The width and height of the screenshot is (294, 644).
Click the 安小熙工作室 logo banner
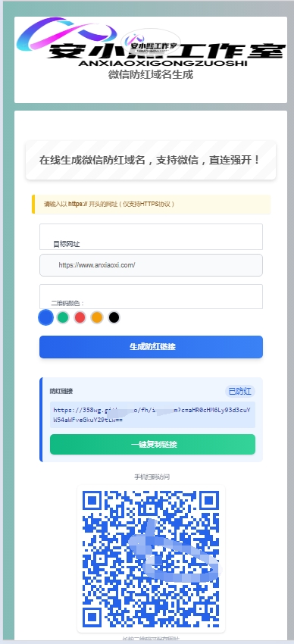151,42
